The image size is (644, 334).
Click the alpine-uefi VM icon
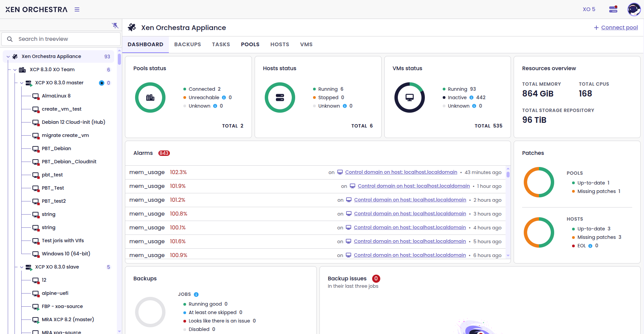click(x=36, y=294)
